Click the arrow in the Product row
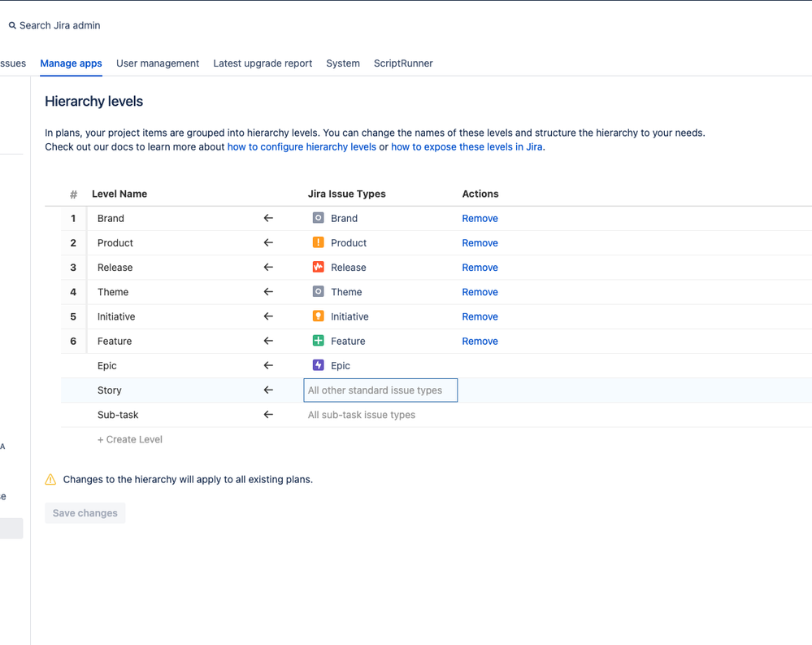 pyautogui.click(x=268, y=242)
